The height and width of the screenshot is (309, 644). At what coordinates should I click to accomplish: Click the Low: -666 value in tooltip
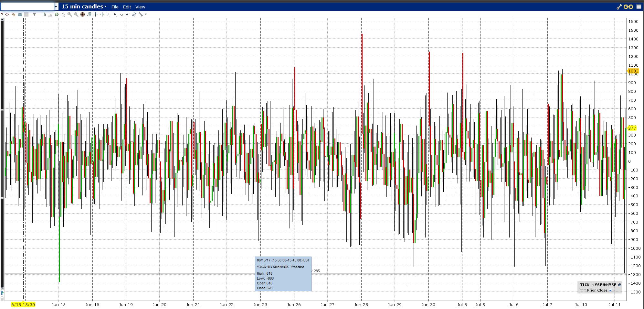(265, 278)
